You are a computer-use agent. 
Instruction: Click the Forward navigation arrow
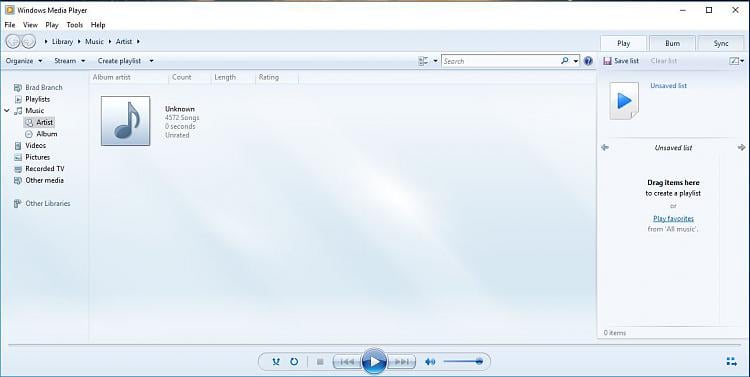pos(28,42)
